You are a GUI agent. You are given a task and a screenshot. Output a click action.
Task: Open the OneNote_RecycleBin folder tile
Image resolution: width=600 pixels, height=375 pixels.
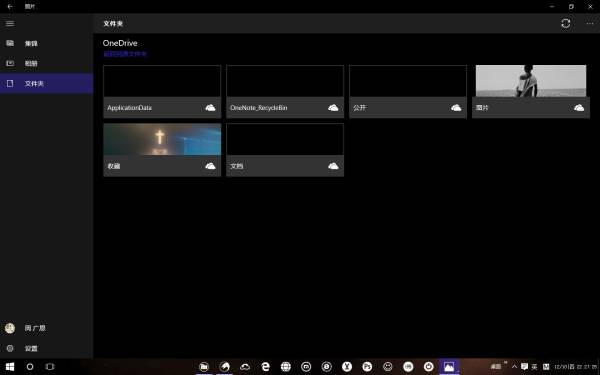pos(285,91)
